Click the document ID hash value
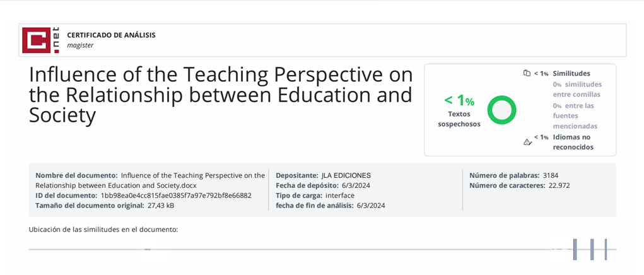Image resolution: width=644 pixels, height=275 pixels. (176, 196)
